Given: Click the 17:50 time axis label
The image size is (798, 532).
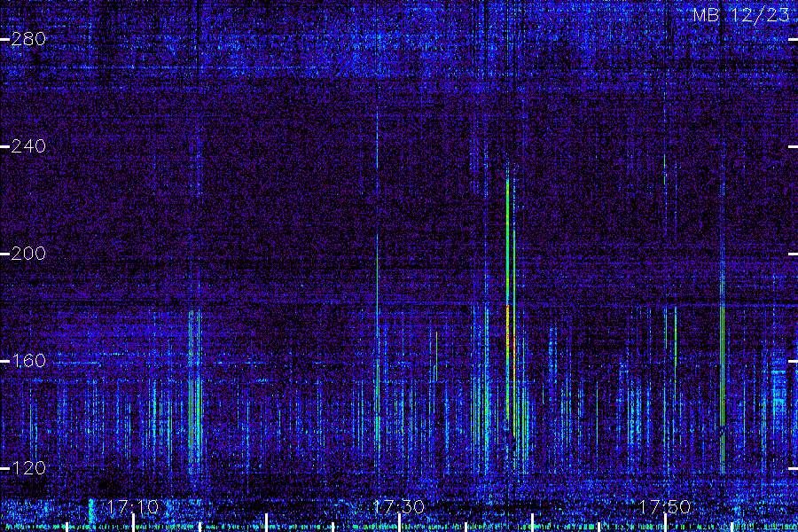Looking at the screenshot, I should coord(665,507).
